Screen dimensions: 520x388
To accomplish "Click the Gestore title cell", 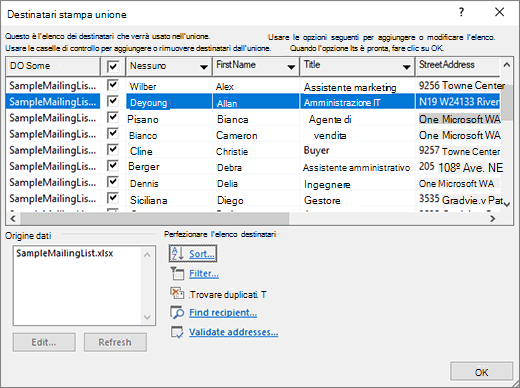I will coord(357,200).
